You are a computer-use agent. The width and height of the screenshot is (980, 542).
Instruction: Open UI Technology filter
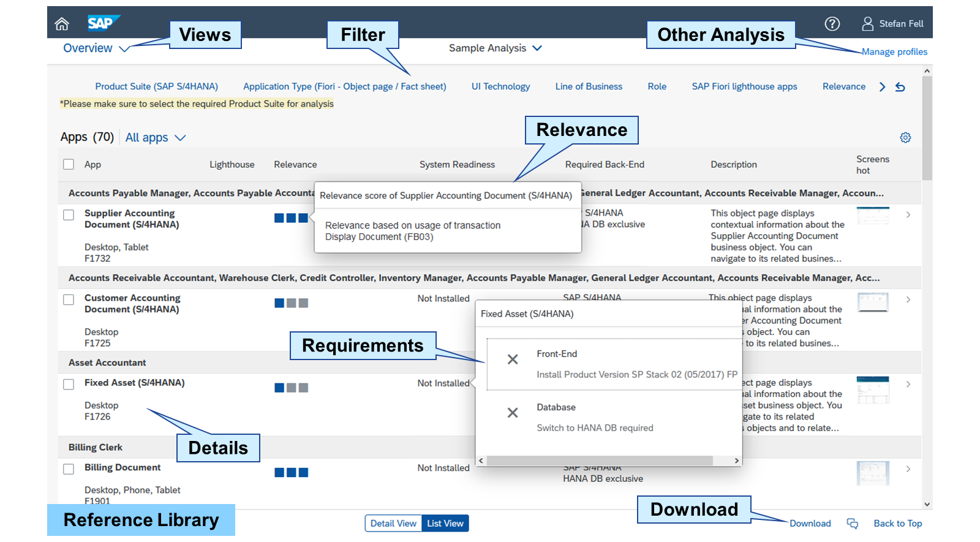click(500, 87)
